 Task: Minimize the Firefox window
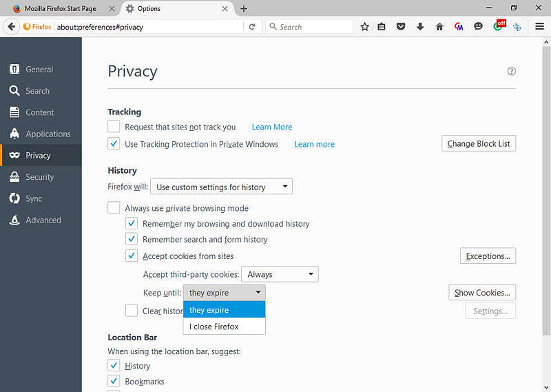[489, 8]
